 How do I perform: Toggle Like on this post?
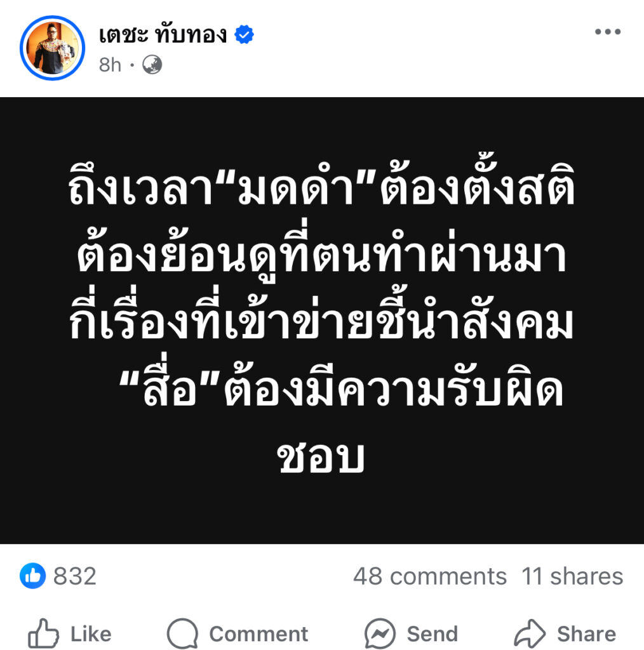coord(70,634)
